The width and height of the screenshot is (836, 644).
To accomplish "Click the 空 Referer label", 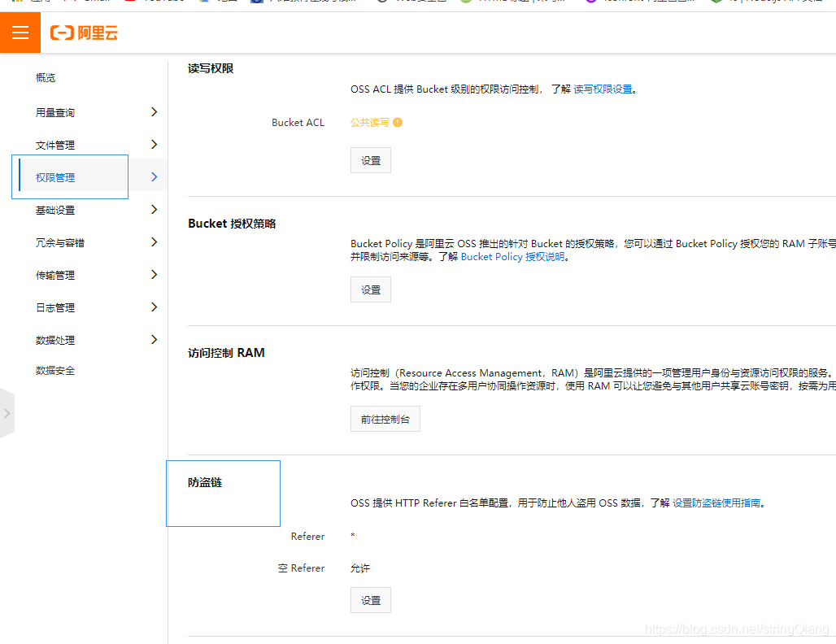I will click(301, 568).
